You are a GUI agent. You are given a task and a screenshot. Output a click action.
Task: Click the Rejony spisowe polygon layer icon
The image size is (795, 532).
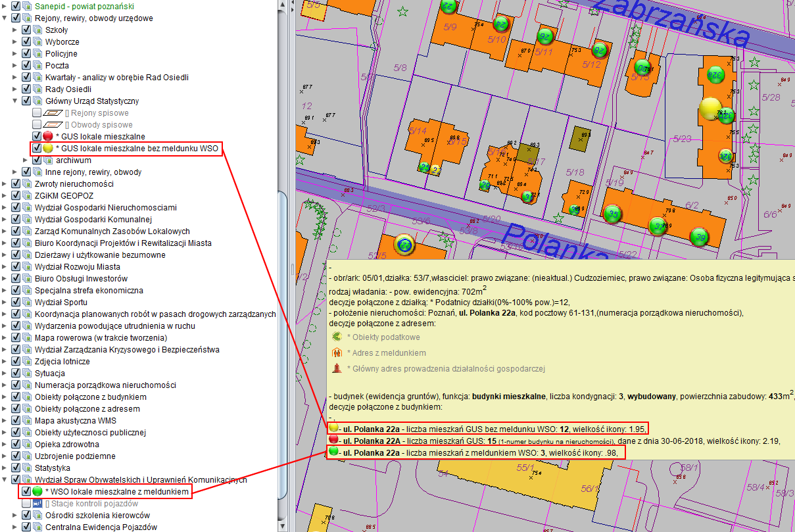[53, 113]
